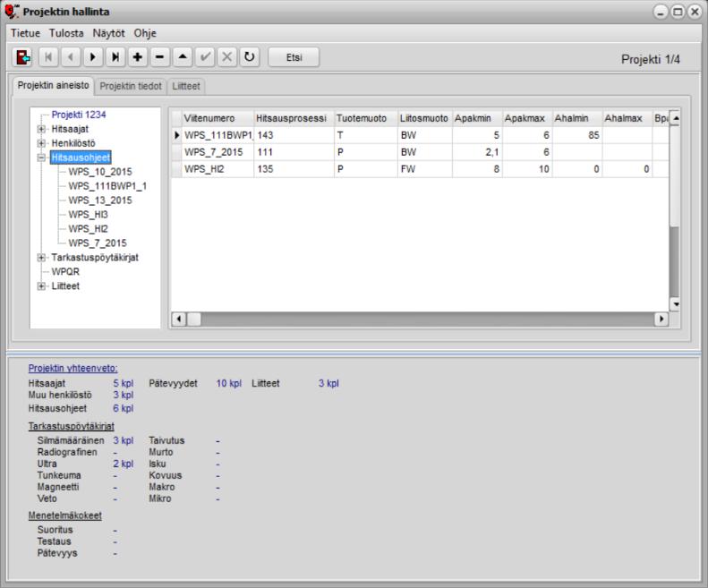Select WPS_HI3 tree item
The image size is (708, 588).
coord(88,215)
